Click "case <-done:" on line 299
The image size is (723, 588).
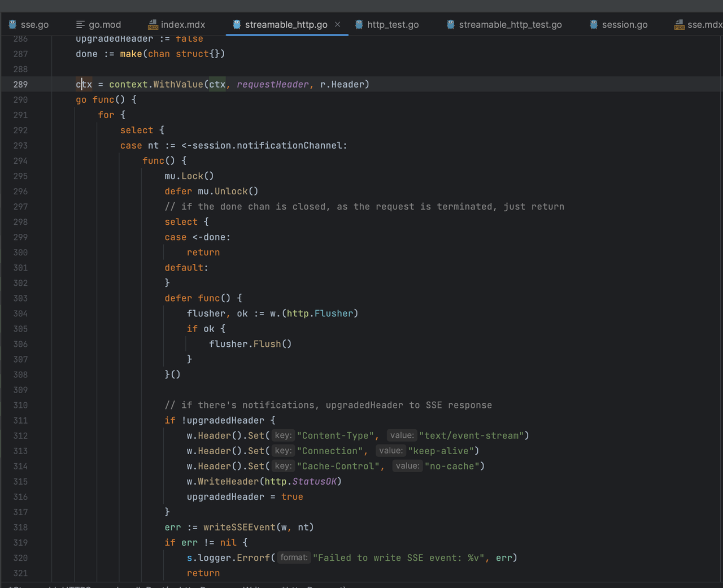click(x=198, y=237)
